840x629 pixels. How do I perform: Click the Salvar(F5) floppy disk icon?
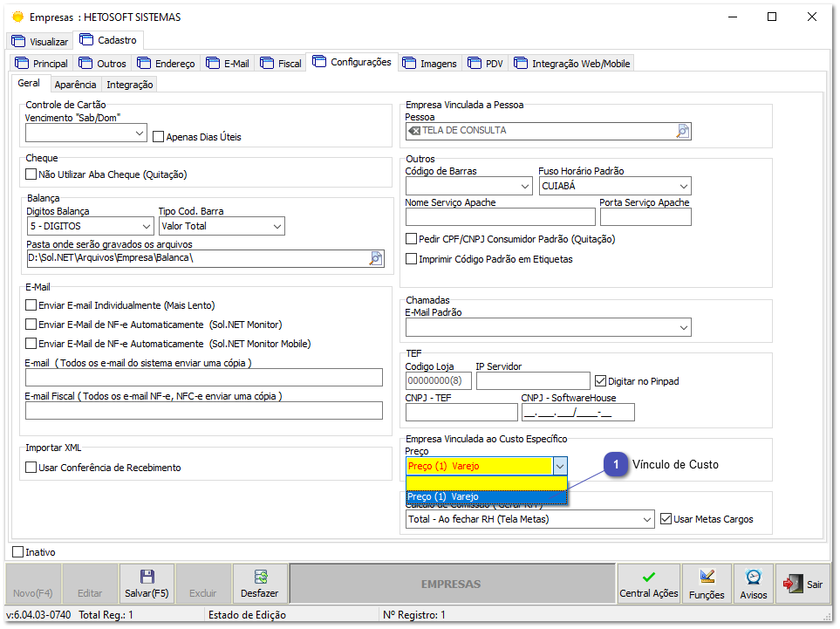tap(147, 578)
